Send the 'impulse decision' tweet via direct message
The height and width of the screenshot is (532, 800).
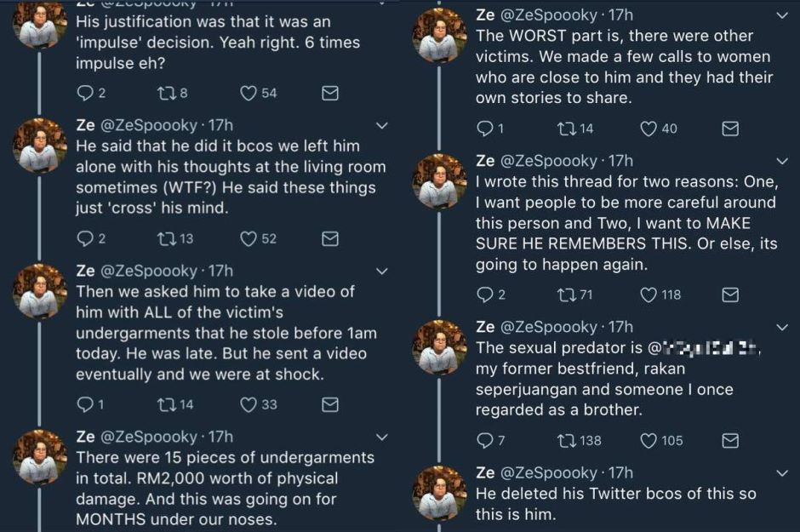(330, 93)
